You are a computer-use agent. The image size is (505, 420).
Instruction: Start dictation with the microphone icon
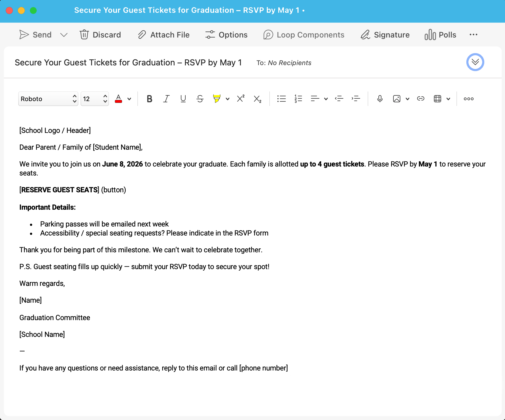(380, 99)
